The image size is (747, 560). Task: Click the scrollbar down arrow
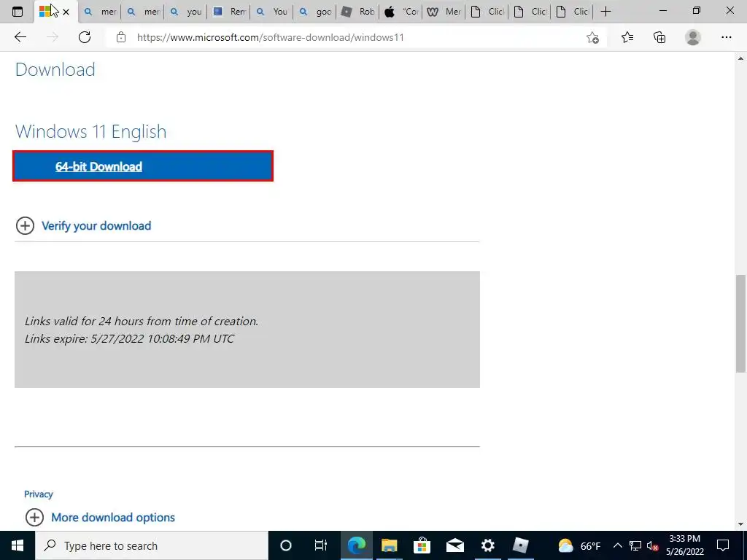coord(740,525)
